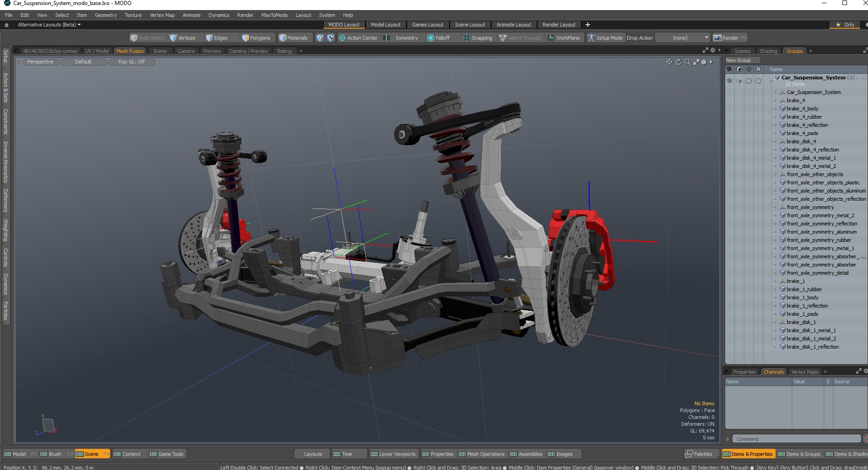Click the viewport pan icon
The width and height of the screenshot is (868, 470).
[x=669, y=62]
